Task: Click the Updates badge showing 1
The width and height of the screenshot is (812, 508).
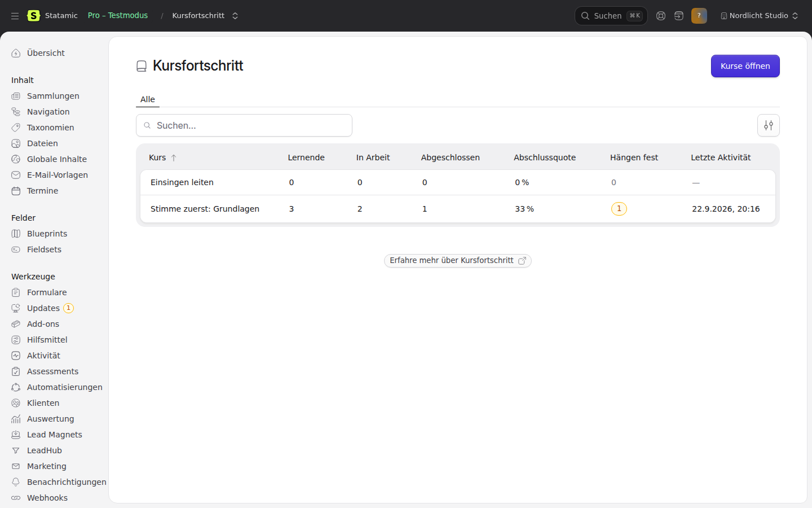Action: [69, 308]
